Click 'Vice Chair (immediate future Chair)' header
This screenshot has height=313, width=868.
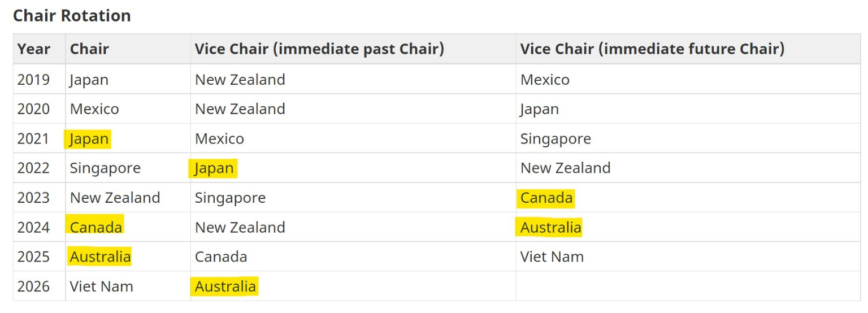tap(652, 49)
